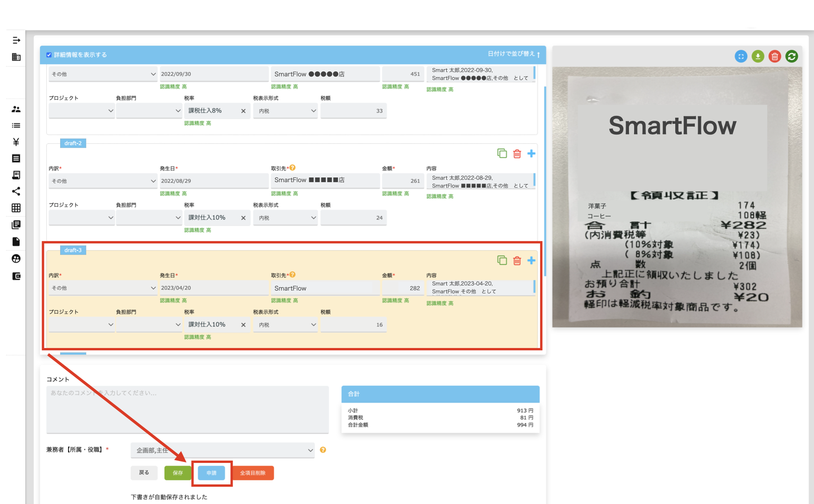
Task: Edit draft-3 税額 field 16
Action: click(x=354, y=325)
